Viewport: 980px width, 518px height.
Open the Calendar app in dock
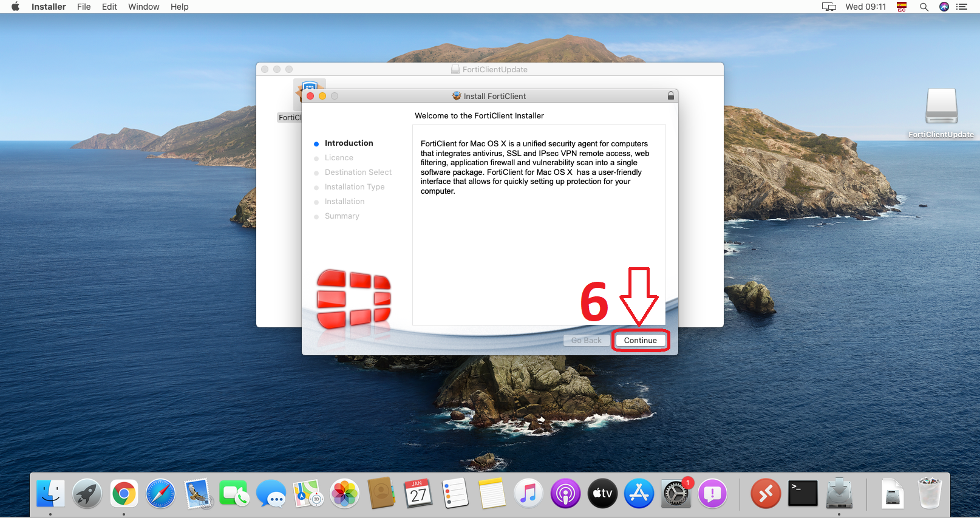418,494
